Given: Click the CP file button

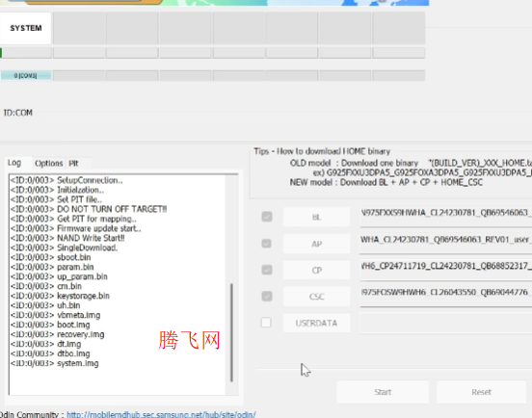Looking at the screenshot, I should [316, 271].
